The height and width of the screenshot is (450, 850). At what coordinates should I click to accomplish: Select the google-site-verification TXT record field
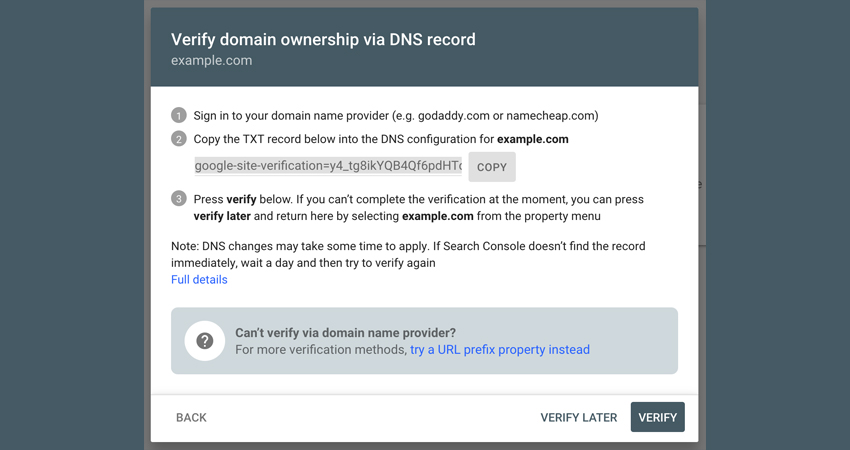coord(328,166)
